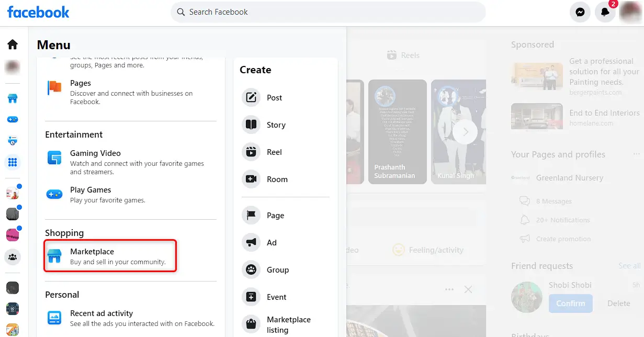Viewport: 644px width, 337px height.
Task: Open Kunal Singh's story card
Action: [459, 132]
